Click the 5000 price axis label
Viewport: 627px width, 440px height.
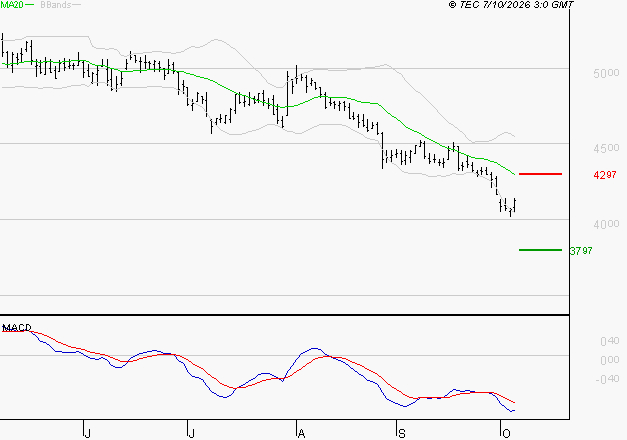click(606, 73)
